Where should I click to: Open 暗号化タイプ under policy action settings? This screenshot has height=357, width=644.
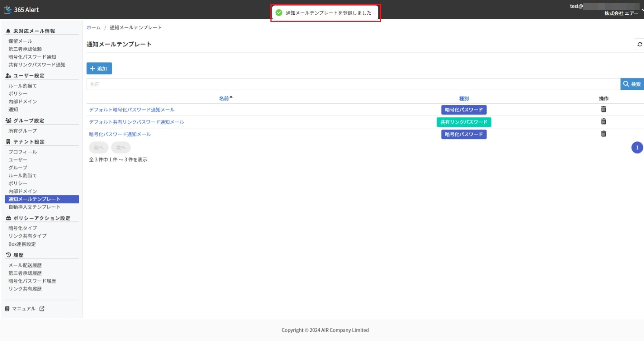click(x=23, y=228)
